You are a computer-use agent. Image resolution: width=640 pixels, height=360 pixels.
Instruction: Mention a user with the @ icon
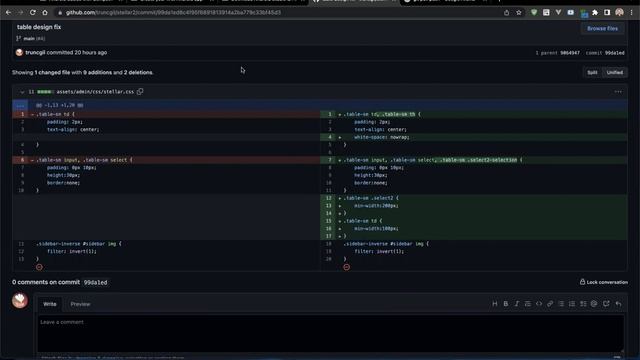pyautogui.click(x=594, y=304)
